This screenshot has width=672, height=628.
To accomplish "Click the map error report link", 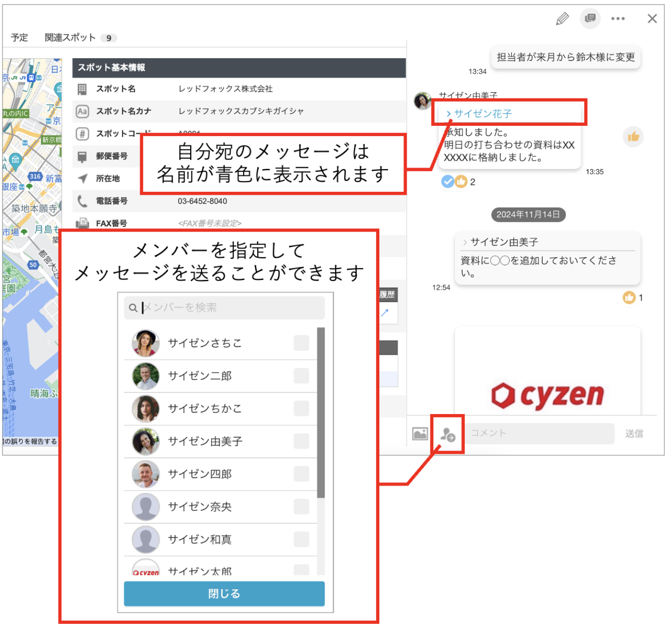I will 30,441.
